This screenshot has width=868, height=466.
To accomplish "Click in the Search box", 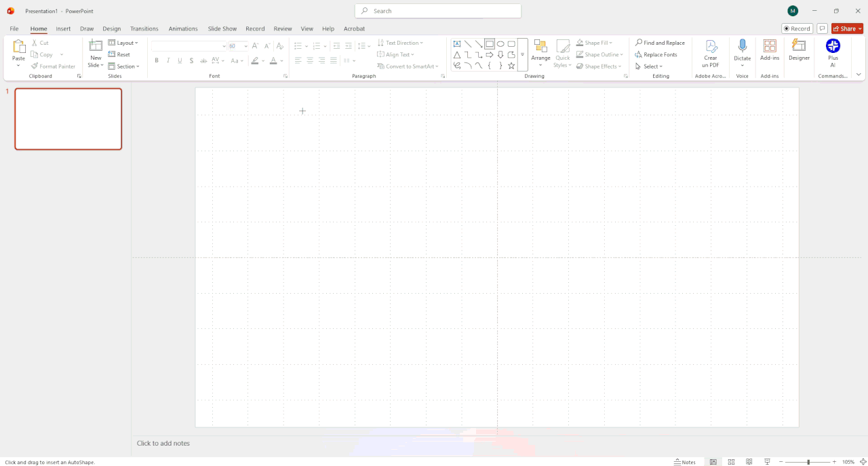I will point(438,11).
